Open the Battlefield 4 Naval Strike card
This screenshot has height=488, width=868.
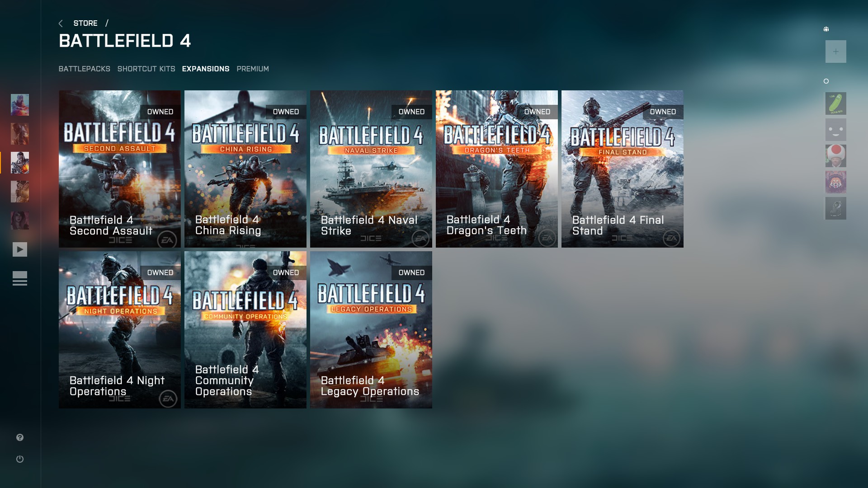[371, 169]
